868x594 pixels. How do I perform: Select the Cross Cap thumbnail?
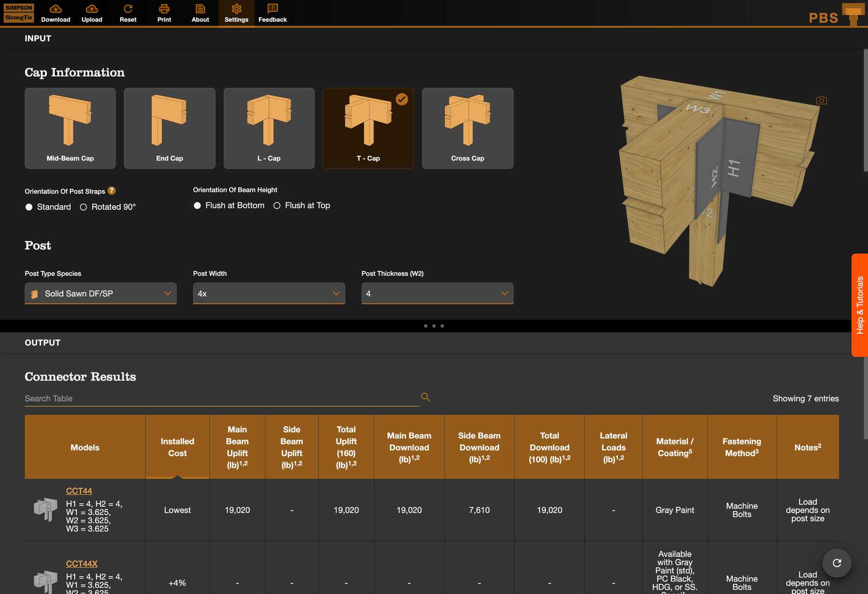[467, 128]
